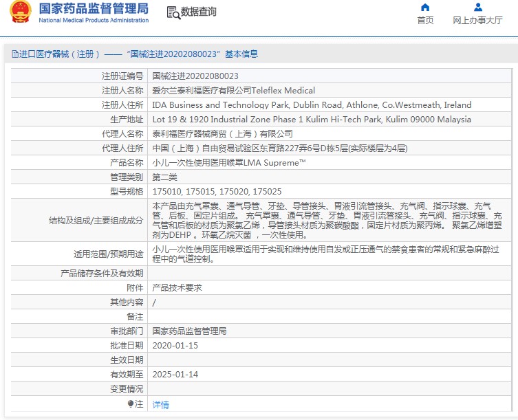Select 国家药品监督管理局 approval department value
The image size is (518, 420).
pyautogui.click(x=189, y=331)
